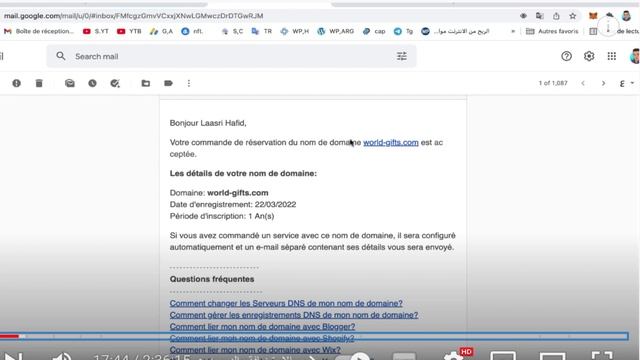Image resolution: width=640 pixels, height=360 pixels.
Task: Click the search magnifier icon
Action: click(x=61, y=56)
